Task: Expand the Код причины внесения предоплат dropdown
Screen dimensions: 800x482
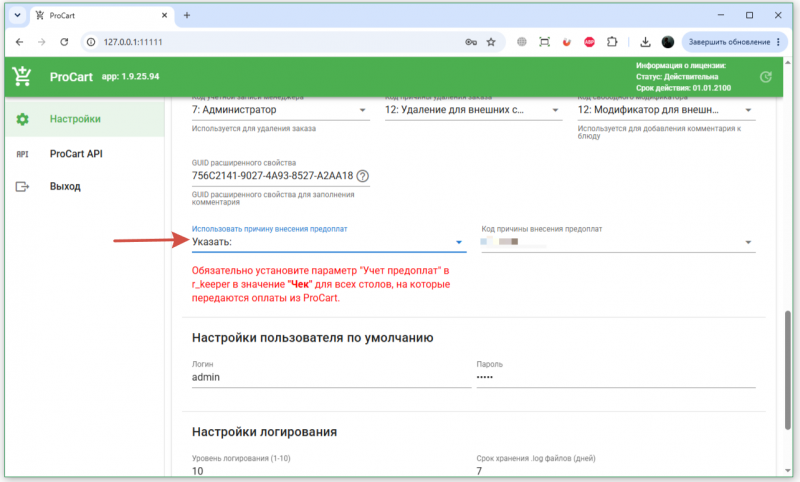Action: pos(618,242)
